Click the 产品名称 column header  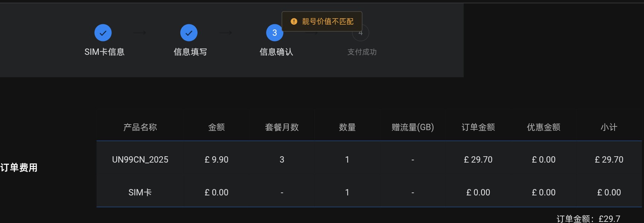coord(140,127)
